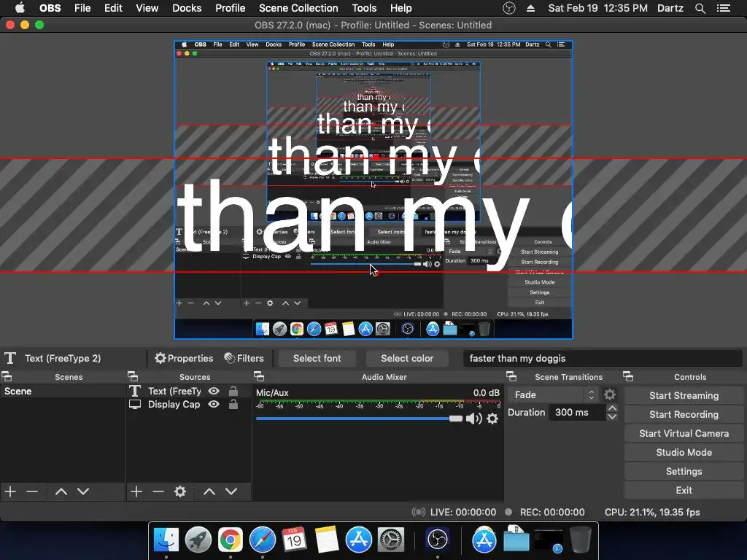Open transition properties gear next to Fade
Screen dimensions: 747x560
click(x=610, y=394)
